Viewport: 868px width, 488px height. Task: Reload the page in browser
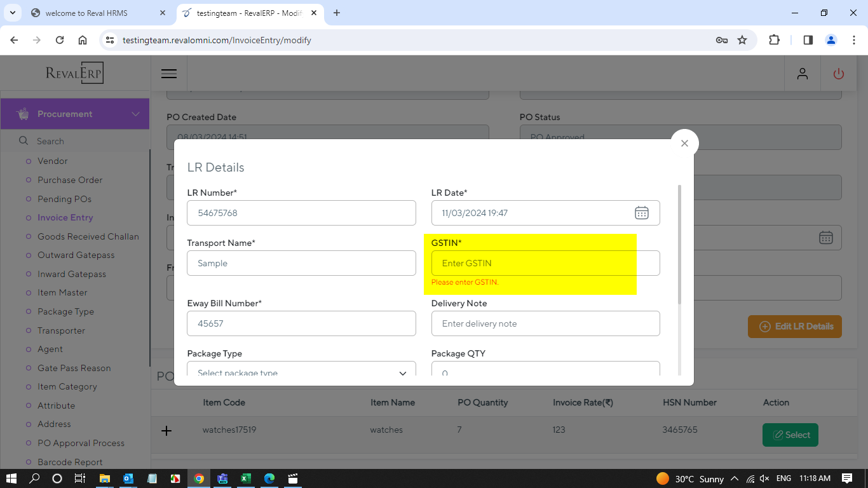pyautogui.click(x=60, y=40)
